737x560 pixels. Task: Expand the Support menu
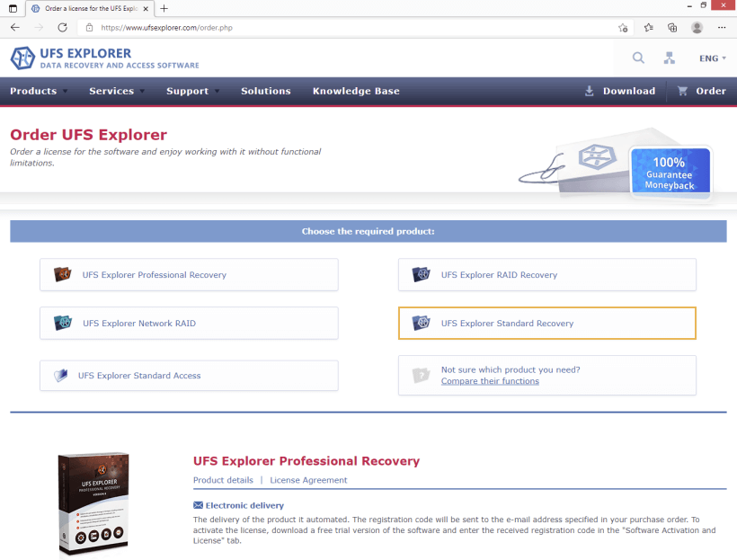(192, 91)
